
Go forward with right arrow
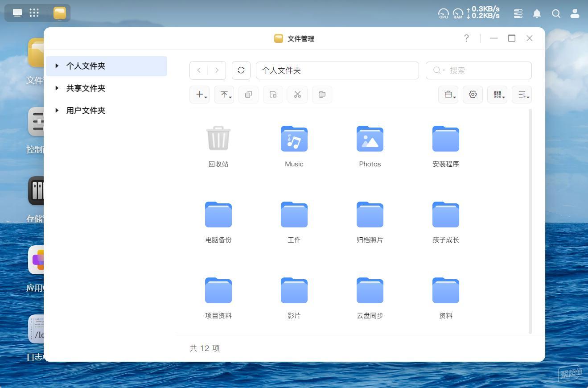(x=217, y=70)
